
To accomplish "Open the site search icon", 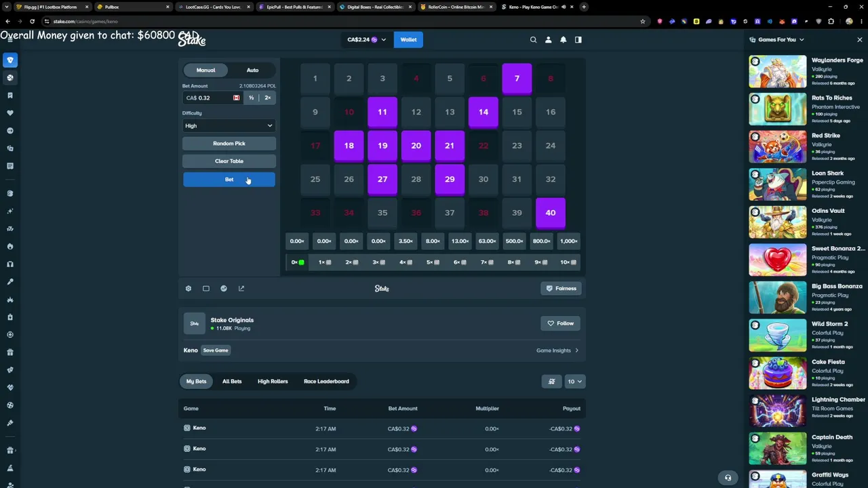I will coord(533,39).
